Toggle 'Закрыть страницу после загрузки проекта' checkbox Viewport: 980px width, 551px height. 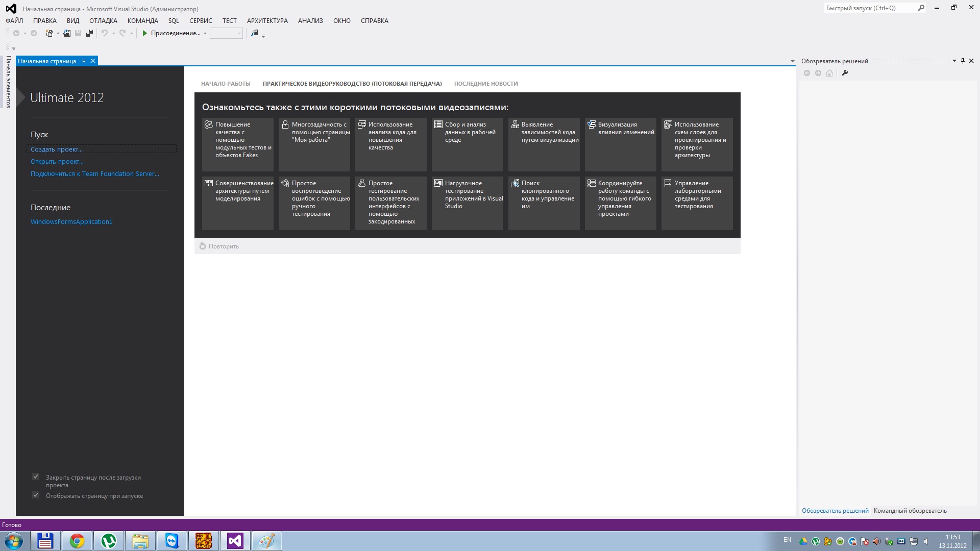point(36,477)
